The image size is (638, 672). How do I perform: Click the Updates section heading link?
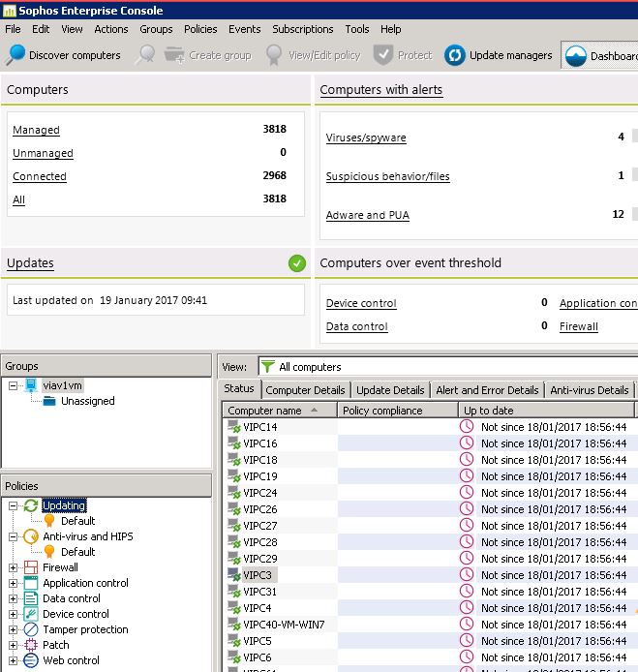click(30, 262)
